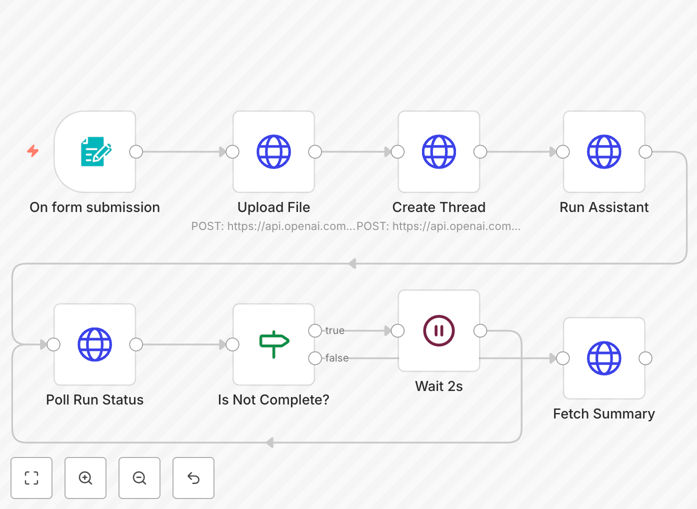Click the true output connector

click(315, 330)
